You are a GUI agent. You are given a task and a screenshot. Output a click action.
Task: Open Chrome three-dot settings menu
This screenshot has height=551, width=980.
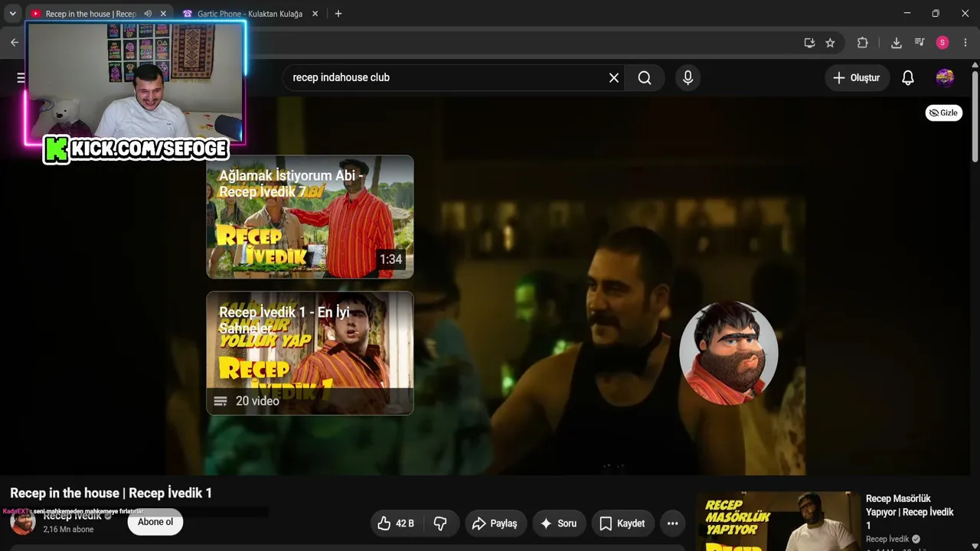tap(965, 43)
